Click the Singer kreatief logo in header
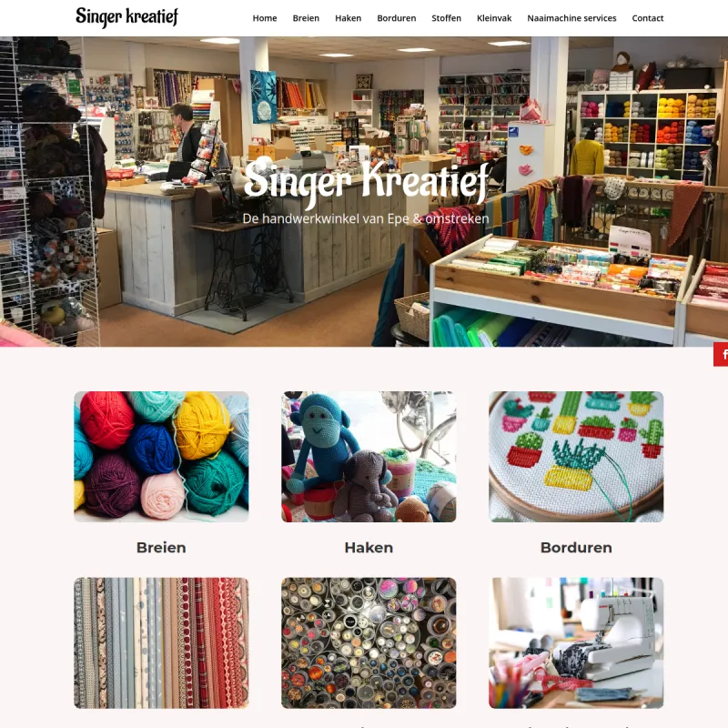 [126, 17]
